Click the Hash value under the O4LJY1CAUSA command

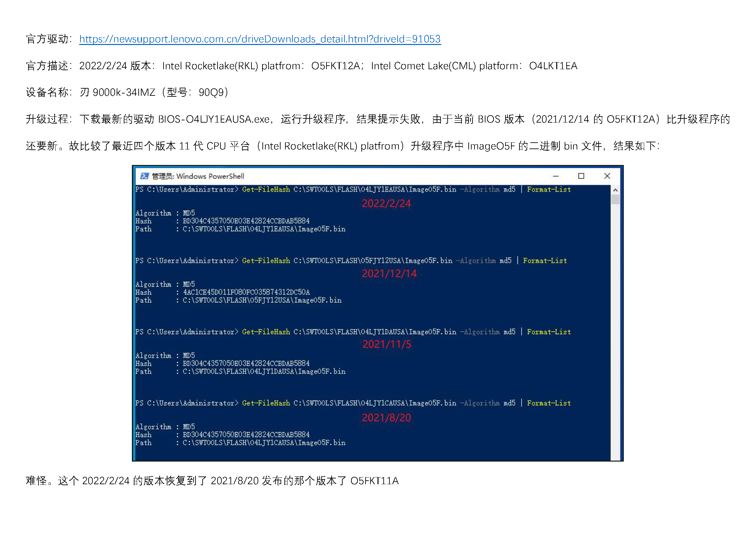246,434
